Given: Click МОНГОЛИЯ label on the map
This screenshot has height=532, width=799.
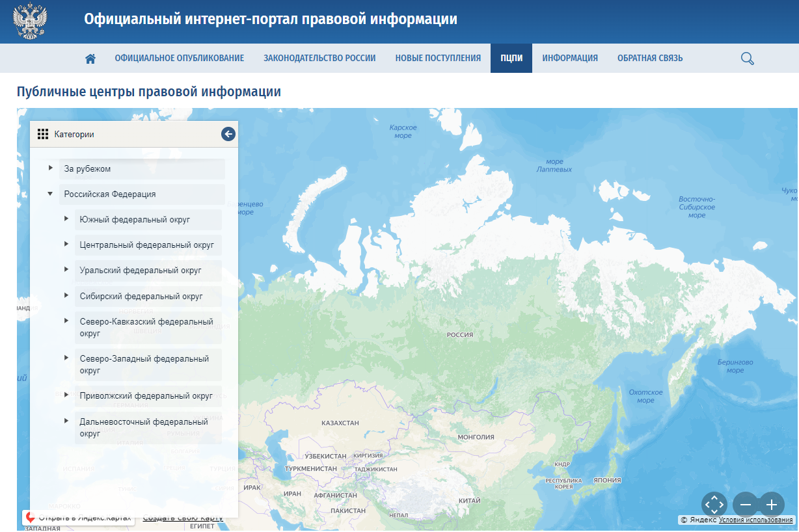Looking at the screenshot, I should [476, 437].
